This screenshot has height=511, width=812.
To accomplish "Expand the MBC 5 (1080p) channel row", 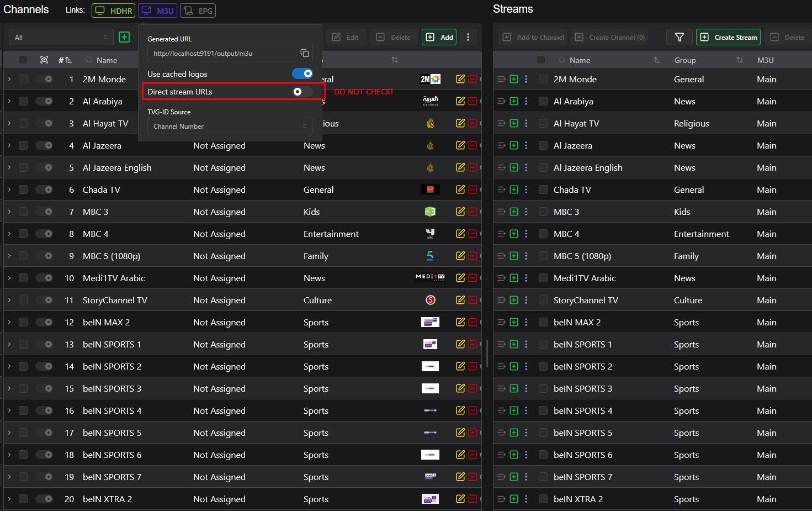I will (9, 256).
